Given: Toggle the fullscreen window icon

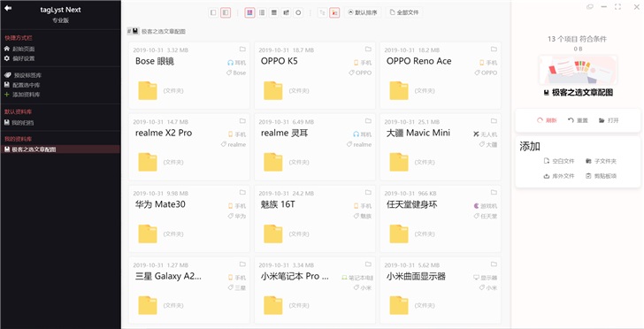Looking at the screenshot, I should pyautogui.click(x=617, y=6).
